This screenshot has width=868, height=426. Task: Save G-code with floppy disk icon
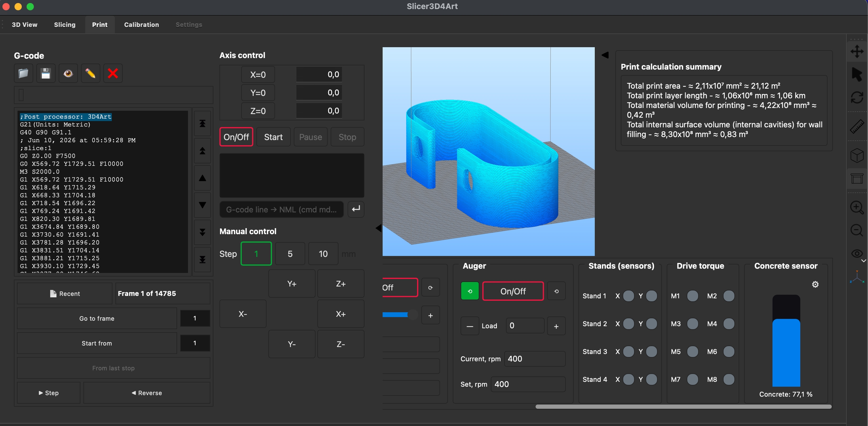pyautogui.click(x=46, y=73)
